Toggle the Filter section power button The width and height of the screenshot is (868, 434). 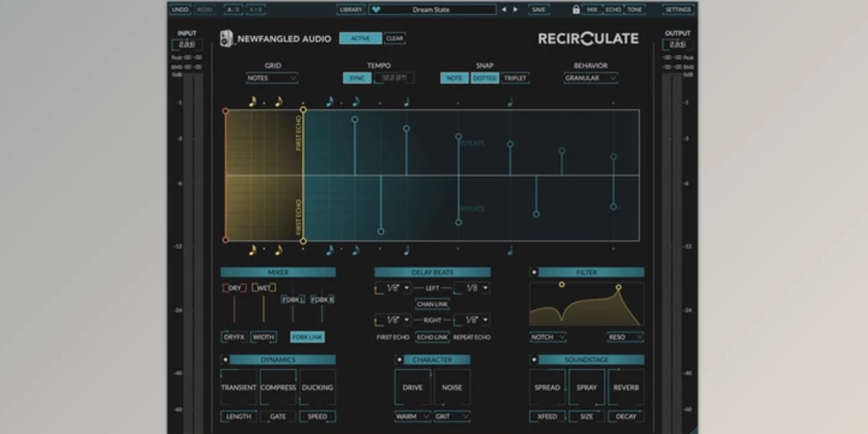(x=535, y=273)
